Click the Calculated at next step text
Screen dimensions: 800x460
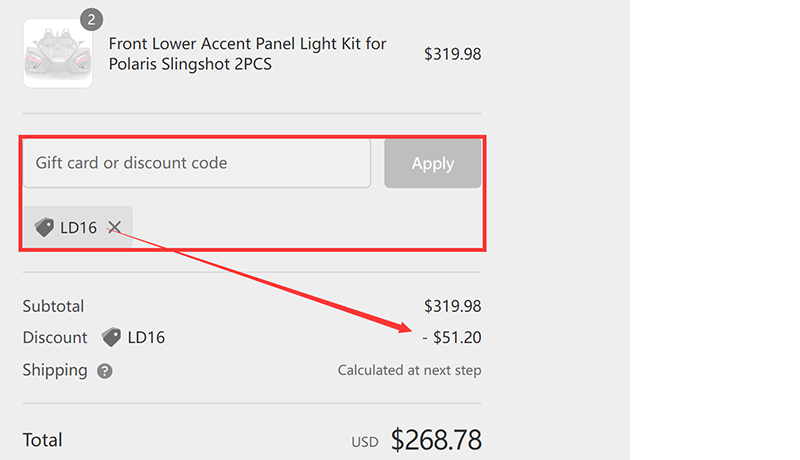409,370
